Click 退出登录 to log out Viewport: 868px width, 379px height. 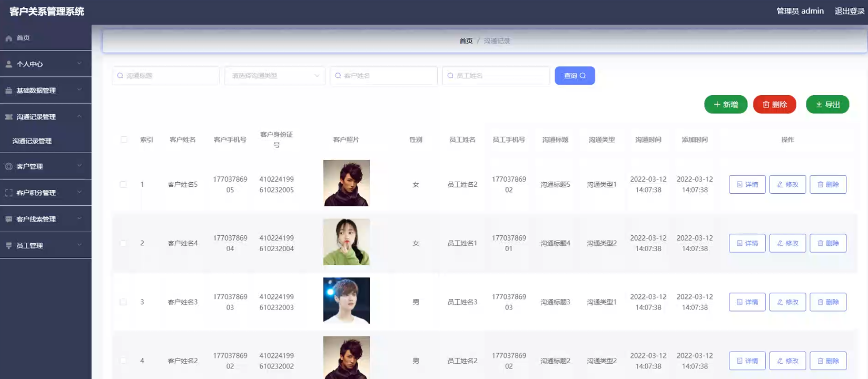(x=849, y=11)
